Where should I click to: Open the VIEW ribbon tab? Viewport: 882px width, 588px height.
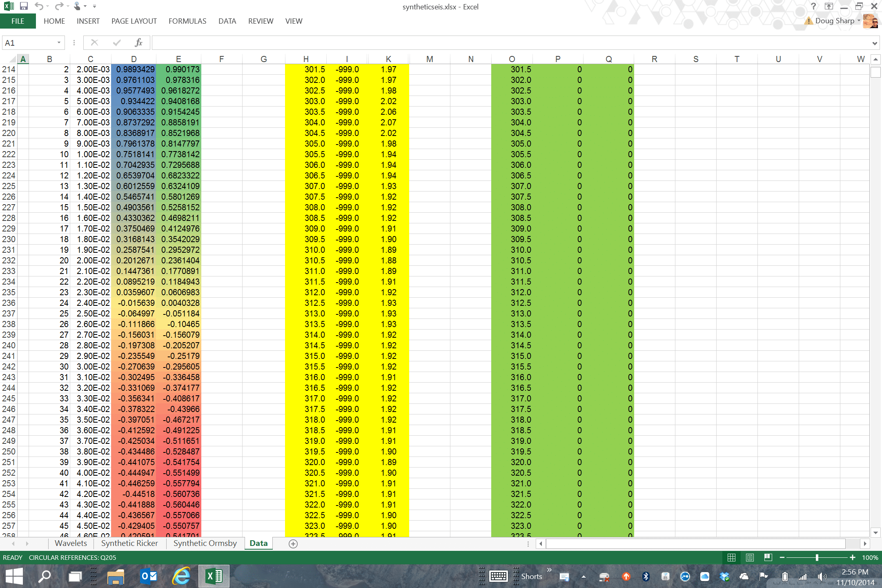[294, 21]
